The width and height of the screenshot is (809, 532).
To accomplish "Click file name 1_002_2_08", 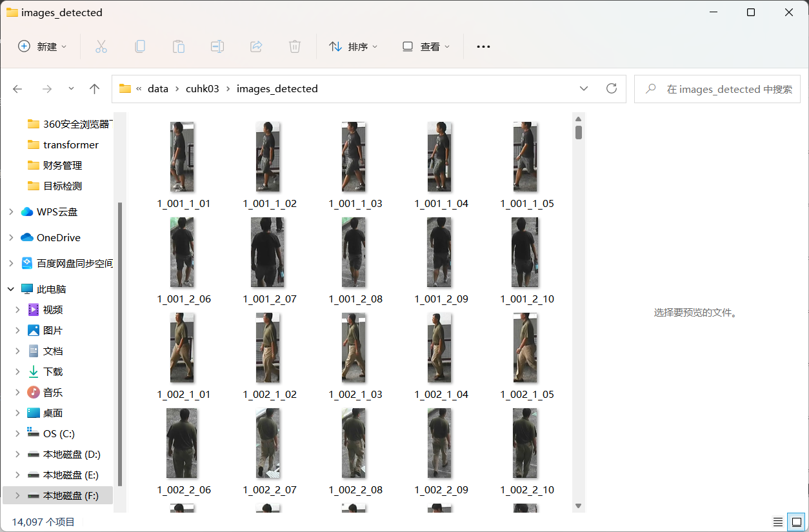I will (355, 489).
